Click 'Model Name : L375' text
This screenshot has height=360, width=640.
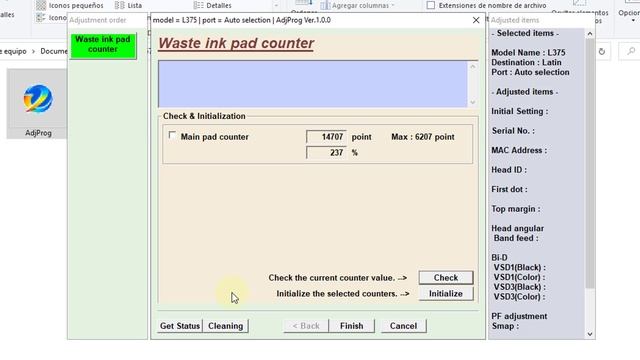coord(528,53)
